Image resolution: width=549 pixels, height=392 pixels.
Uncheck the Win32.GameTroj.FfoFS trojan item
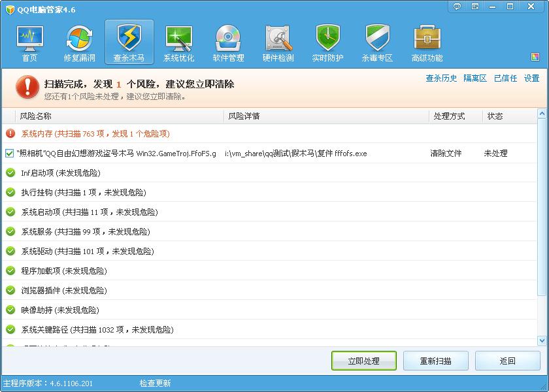coord(9,153)
